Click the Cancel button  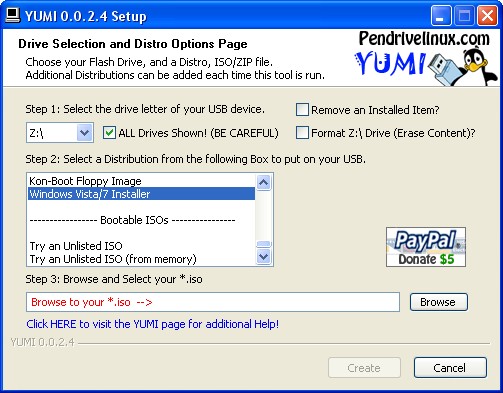[450, 368]
